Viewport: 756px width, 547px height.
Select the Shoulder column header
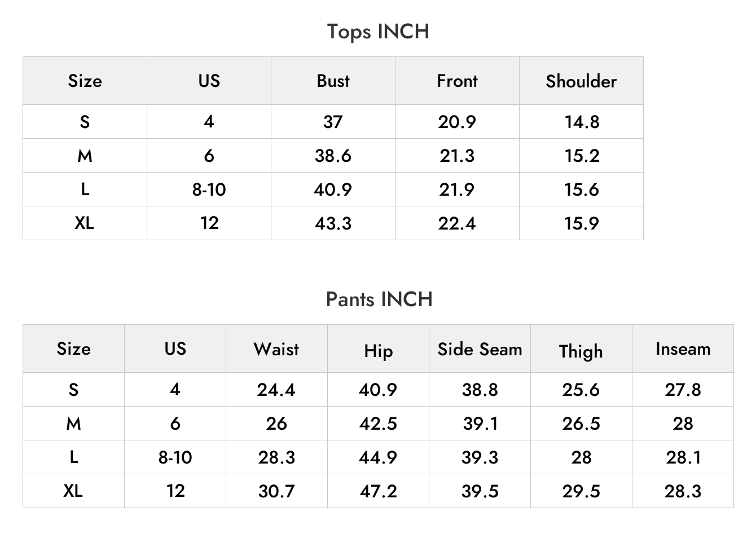pos(581,81)
